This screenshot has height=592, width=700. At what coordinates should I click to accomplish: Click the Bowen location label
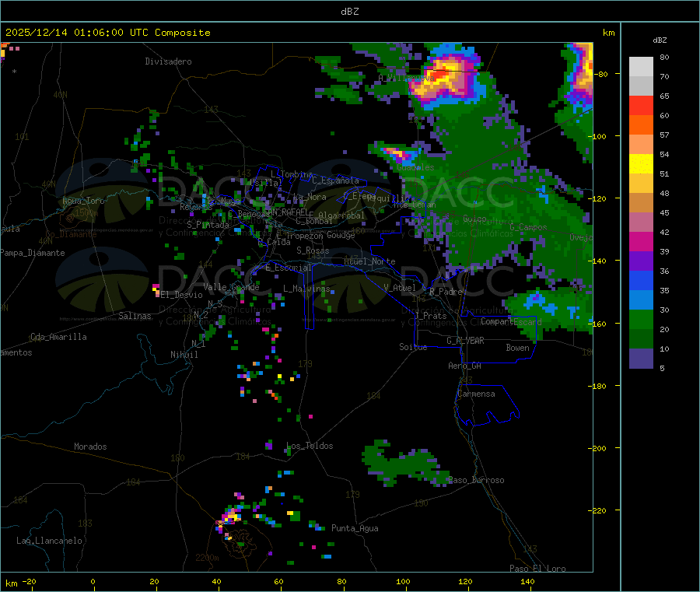(517, 348)
